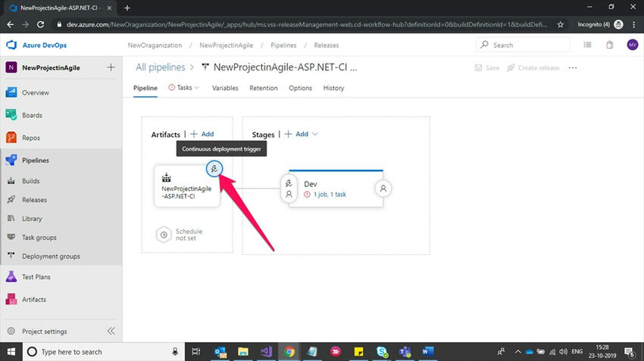
Task: Switch to the Retention tab
Action: (264, 88)
